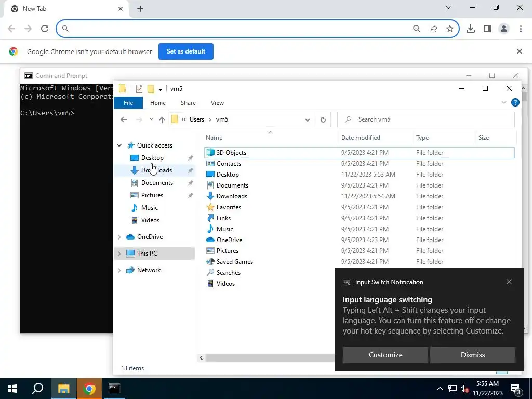Open the View ribbon tab

click(x=217, y=103)
